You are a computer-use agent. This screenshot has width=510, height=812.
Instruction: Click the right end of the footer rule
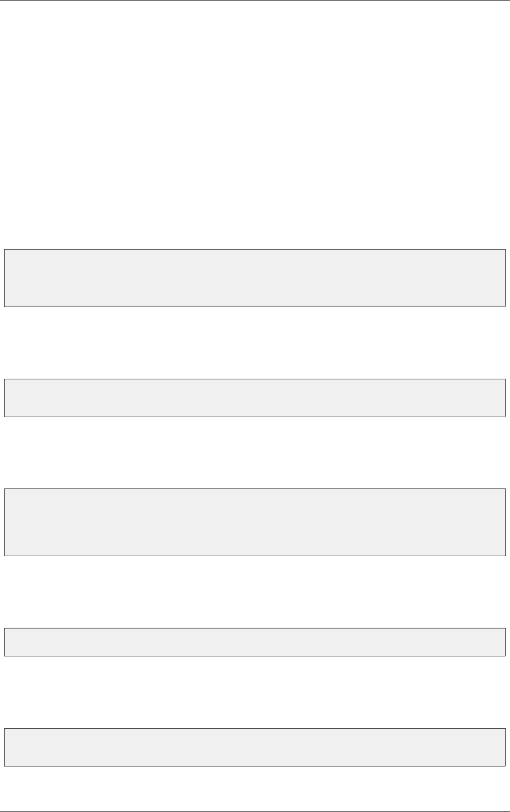[x=508, y=798]
